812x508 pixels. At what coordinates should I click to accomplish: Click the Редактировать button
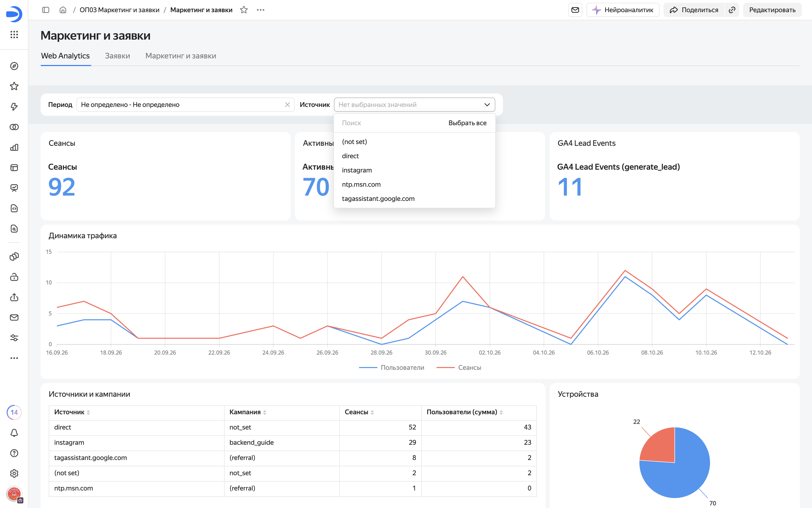coord(772,10)
